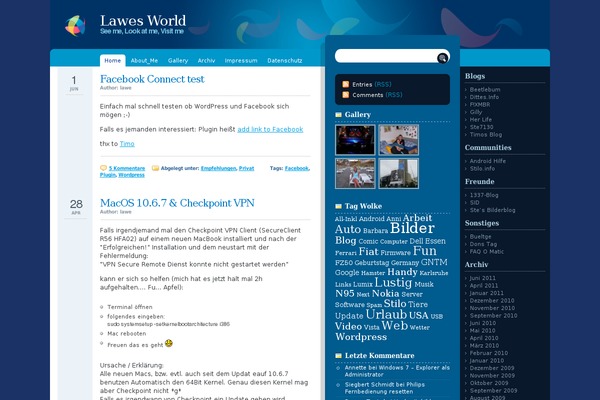600x400 pixels.
Task: Open the April 2011 archive
Action: click(x=484, y=286)
